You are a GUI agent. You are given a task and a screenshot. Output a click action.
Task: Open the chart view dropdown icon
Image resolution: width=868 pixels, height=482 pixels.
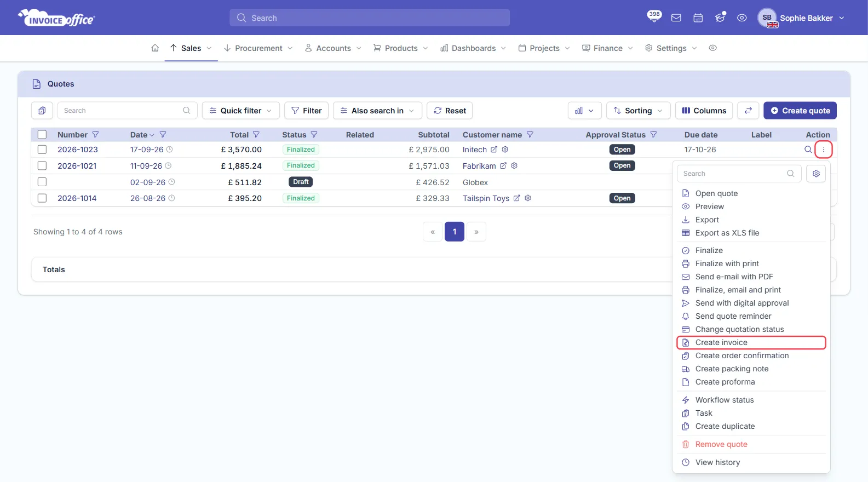tap(585, 111)
